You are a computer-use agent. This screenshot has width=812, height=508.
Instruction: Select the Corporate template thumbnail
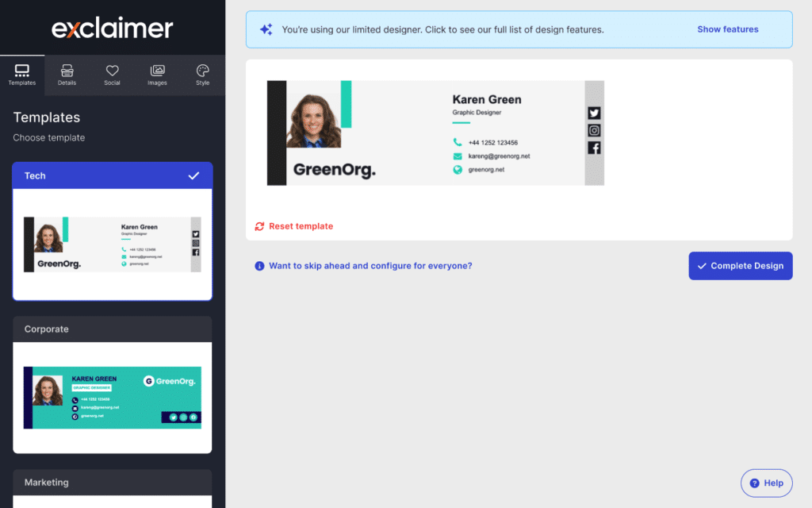point(113,398)
